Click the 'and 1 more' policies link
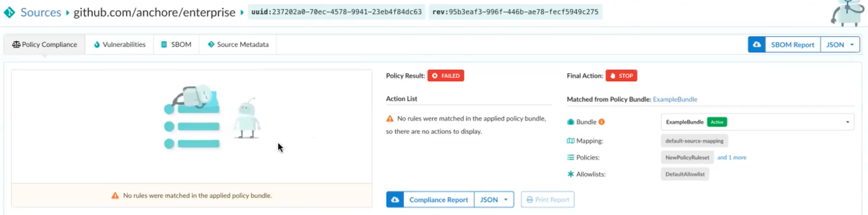This screenshot has width=868, height=215. click(732, 157)
